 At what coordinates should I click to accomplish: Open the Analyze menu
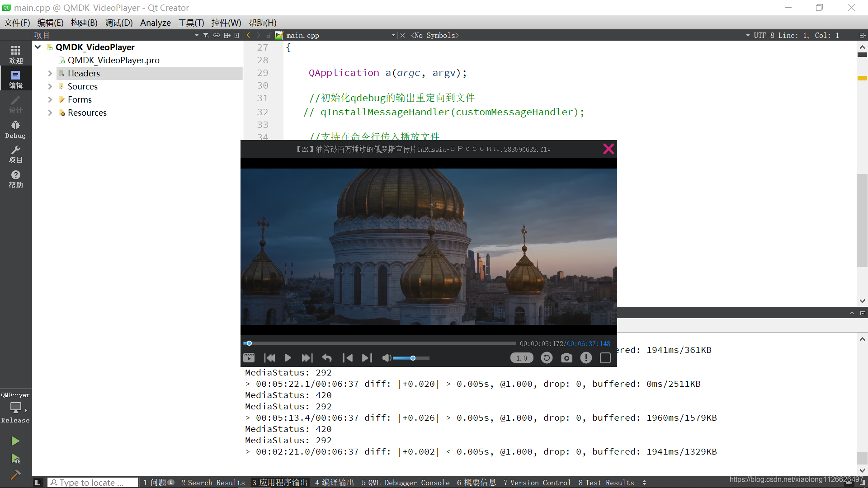[155, 23]
